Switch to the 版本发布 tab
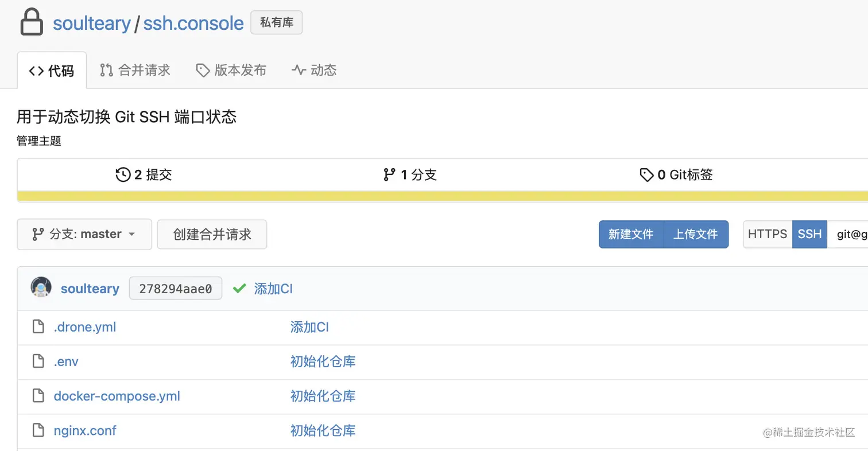 tap(231, 70)
